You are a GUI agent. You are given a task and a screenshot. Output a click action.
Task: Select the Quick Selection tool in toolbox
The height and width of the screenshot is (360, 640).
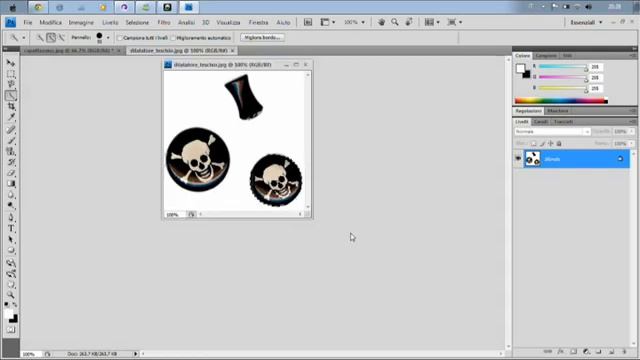11,96
